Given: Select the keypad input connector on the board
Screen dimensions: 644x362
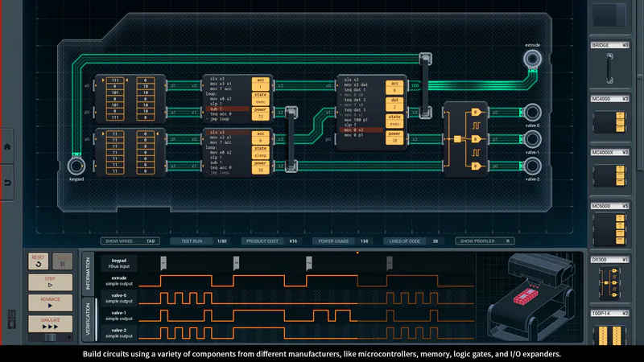Looking at the screenshot, I should [x=76, y=166].
